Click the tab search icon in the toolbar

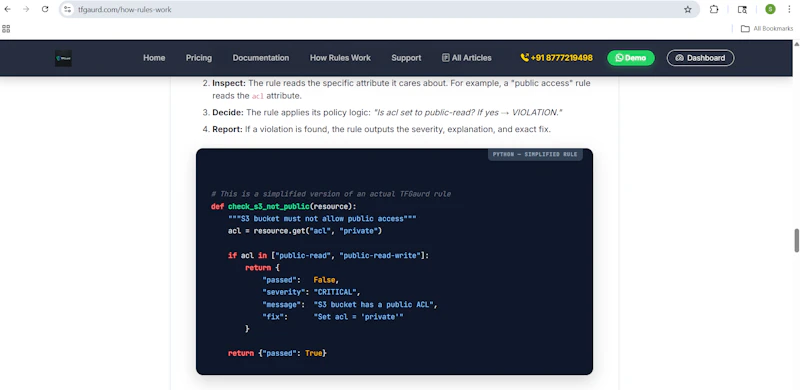point(742,9)
